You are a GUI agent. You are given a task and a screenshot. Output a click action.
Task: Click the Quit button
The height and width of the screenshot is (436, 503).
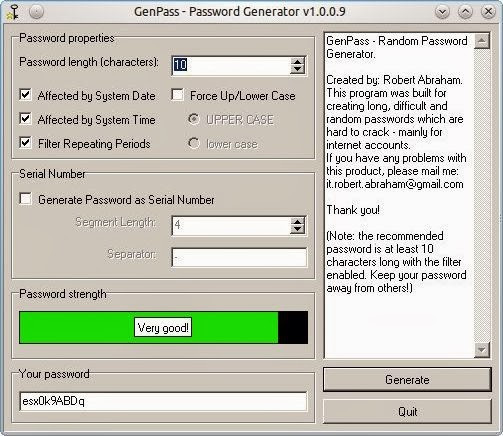coord(407,412)
